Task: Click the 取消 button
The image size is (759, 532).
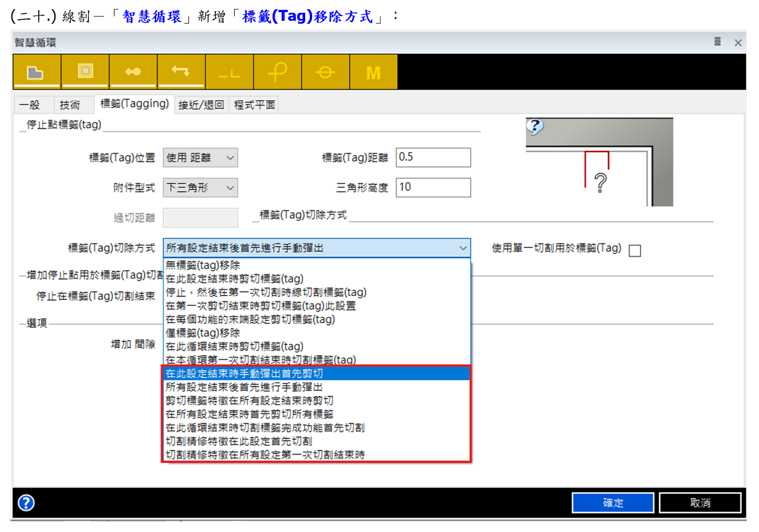Action: point(699,503)
